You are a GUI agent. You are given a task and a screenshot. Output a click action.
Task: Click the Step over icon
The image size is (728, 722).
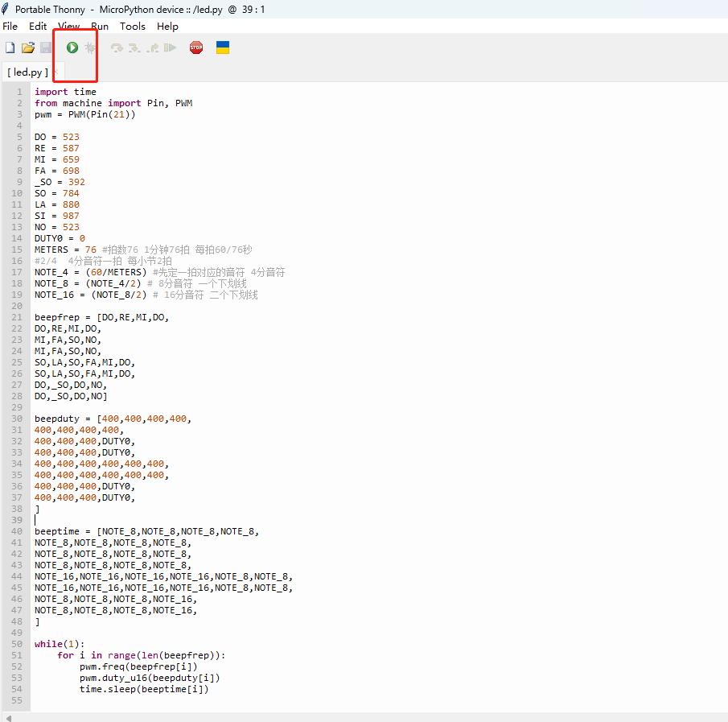pos(117,47)
